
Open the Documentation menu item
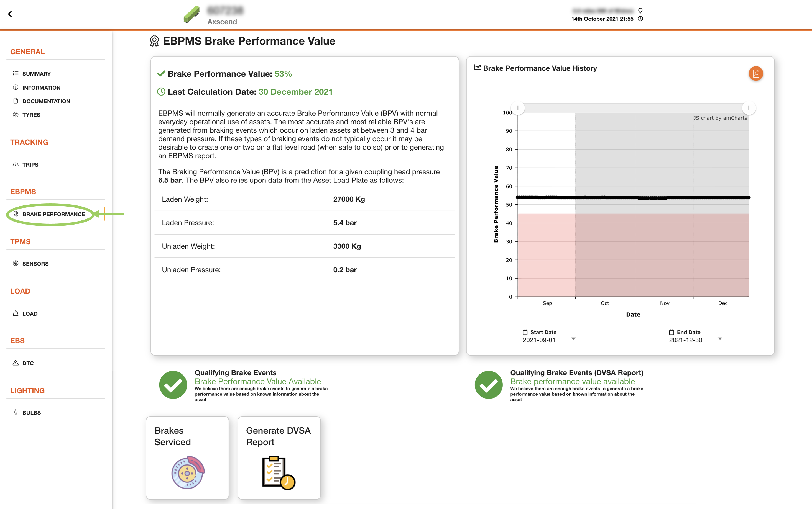pos(46,101)
